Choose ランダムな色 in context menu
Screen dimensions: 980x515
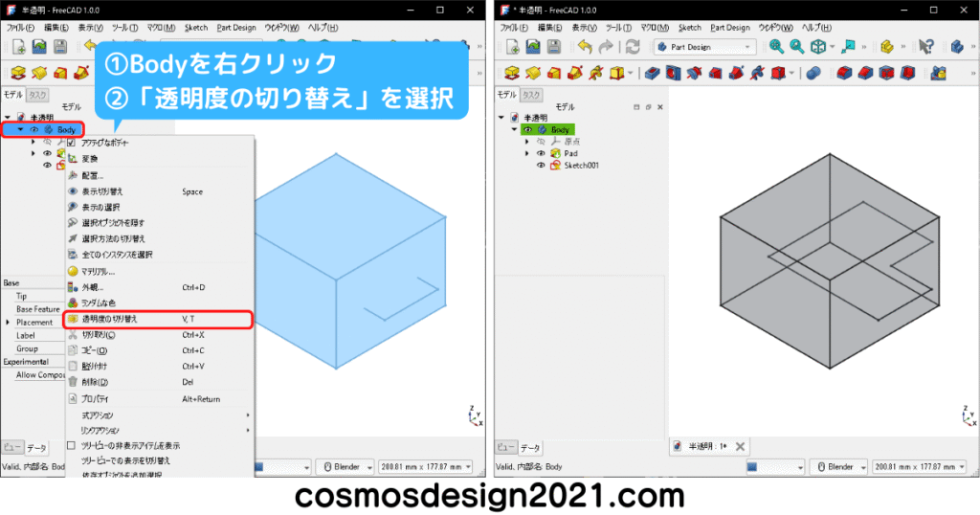tap(160, 303)
